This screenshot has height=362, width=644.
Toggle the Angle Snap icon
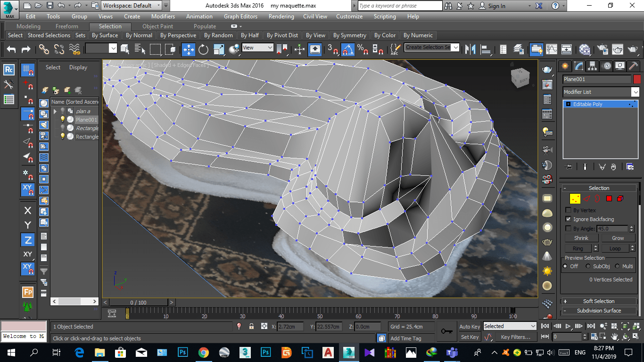click(x=347, y=49)
